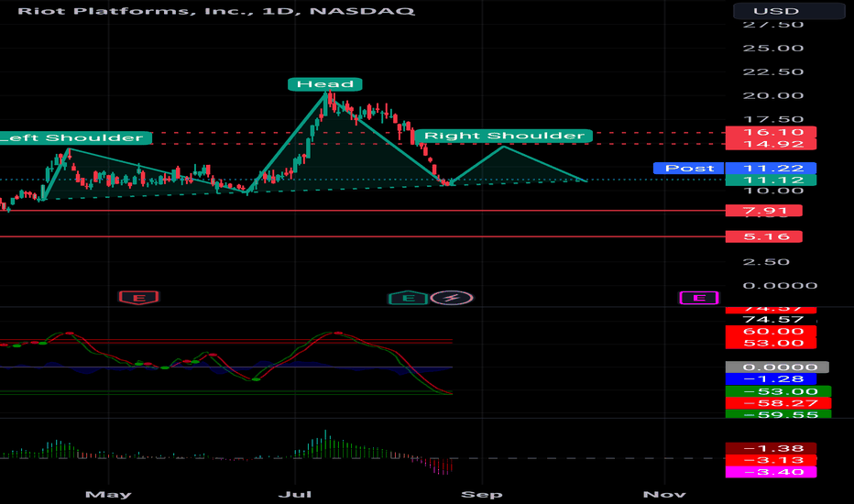Click the 60.00 indicator level tag
The width and height of the screenshot is (854, 504).
pos(771,332)
